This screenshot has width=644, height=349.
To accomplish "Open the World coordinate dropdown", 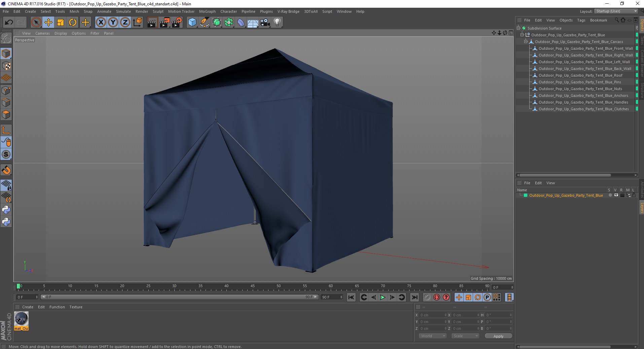I will pos(433,336).
